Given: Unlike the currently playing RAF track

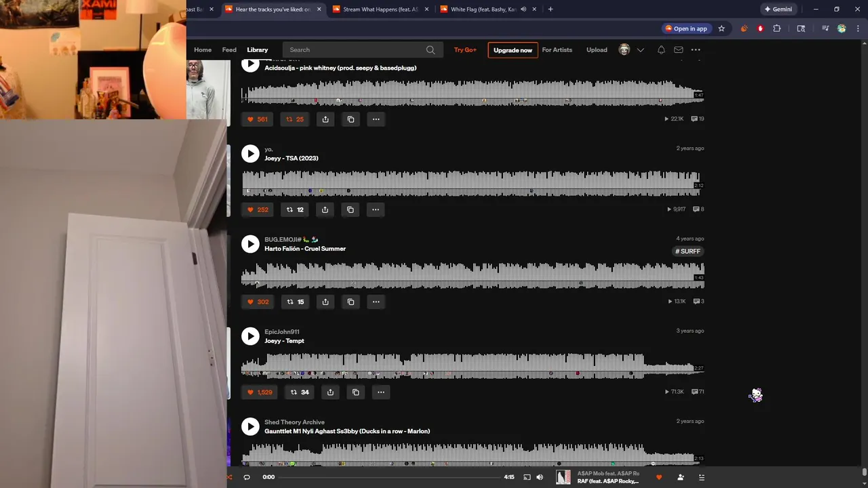Looking at the screenshot, I should click(658, 477).
